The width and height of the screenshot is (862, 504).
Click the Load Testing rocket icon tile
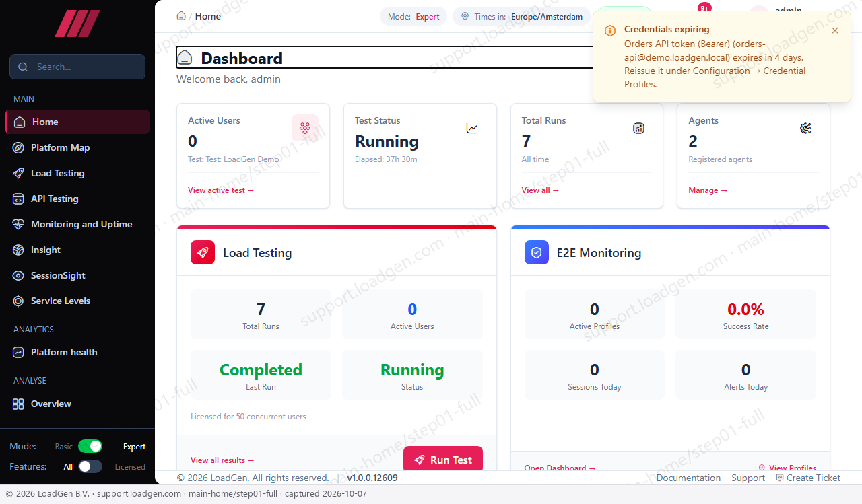pyautogui.click(x=203, y=252)
